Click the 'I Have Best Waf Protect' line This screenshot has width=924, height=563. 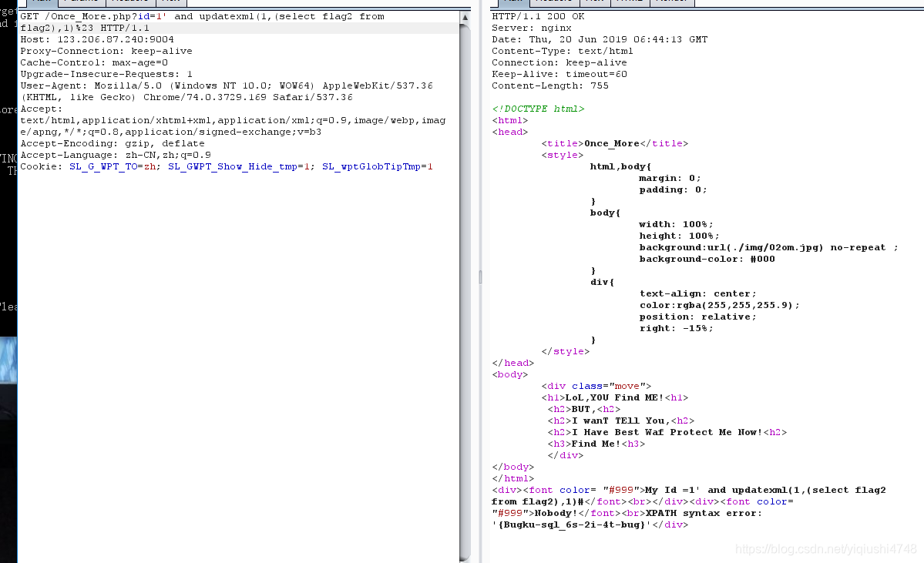click(667, 432)
